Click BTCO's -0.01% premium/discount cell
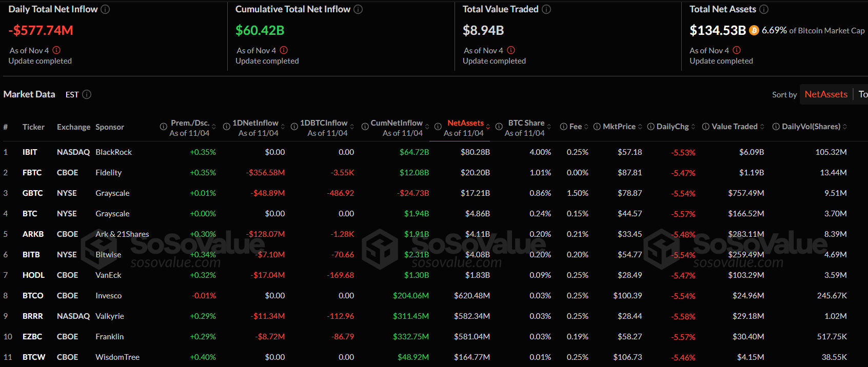Viewport: 868px width, 367px height. (204, 296)
